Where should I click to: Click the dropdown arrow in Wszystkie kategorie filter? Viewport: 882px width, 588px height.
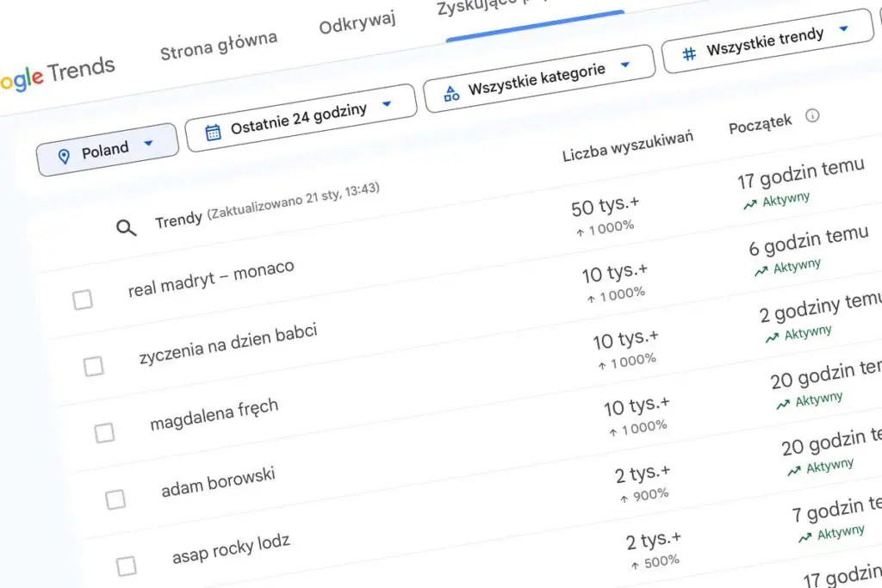[625, 65]
